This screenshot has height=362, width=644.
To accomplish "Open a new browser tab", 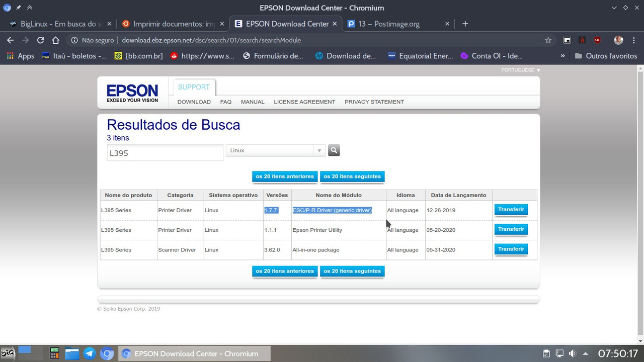I will tap(465, 24).
